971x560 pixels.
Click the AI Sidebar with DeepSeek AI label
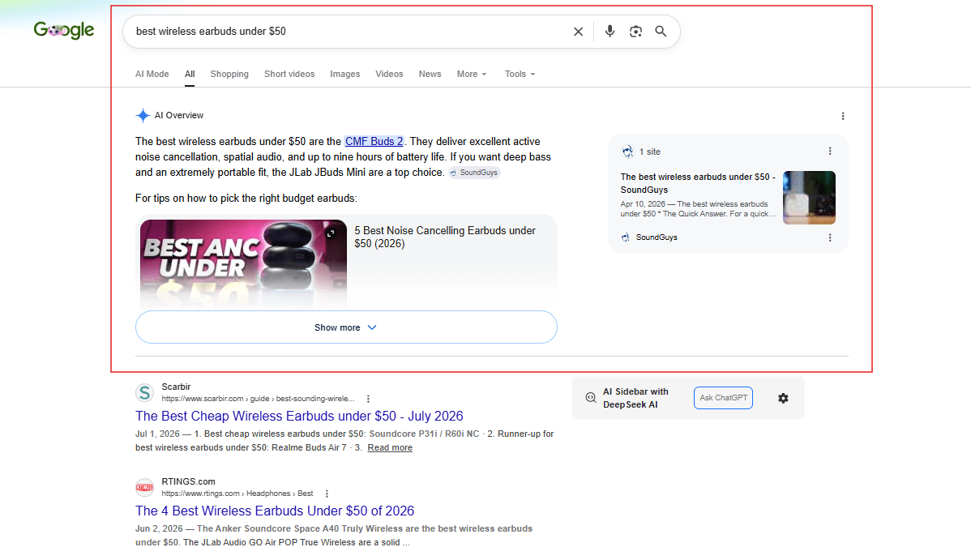pos(635,398)
